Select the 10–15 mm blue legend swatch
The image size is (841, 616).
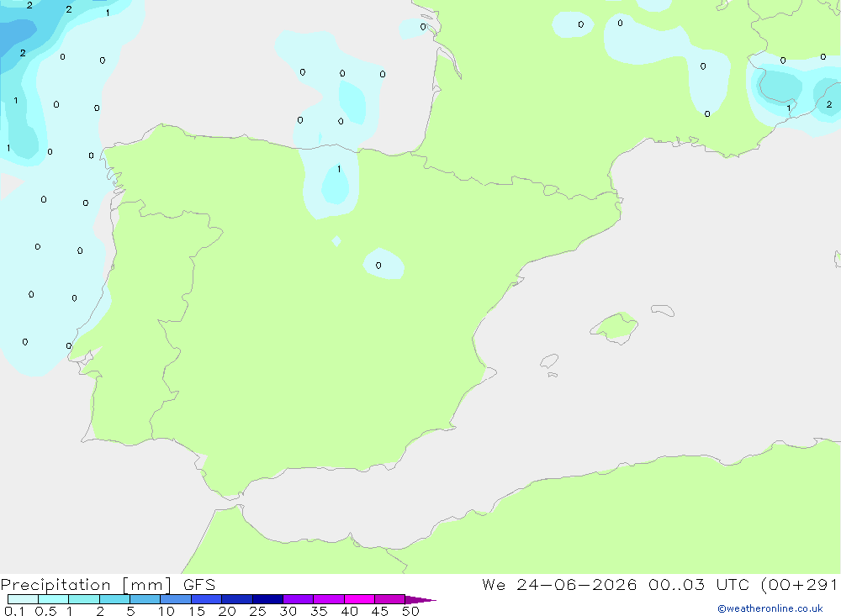pyautogui.click(x=176, y=599)
